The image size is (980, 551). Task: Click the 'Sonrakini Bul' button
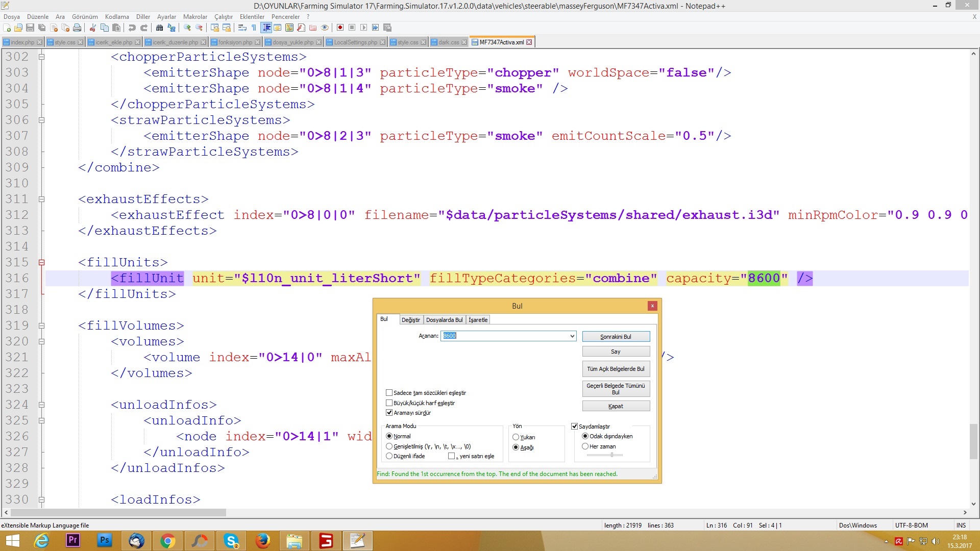pyautogui.click(x=616, y=337)
